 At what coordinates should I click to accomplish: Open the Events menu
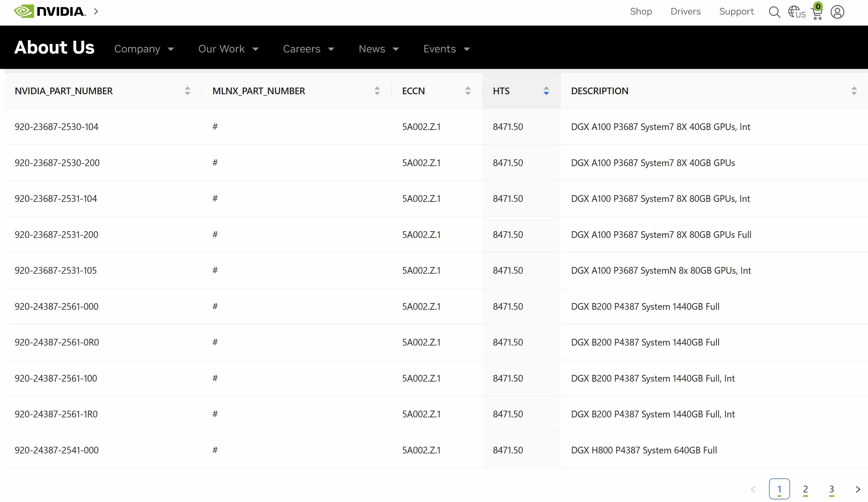click(x=446, y=49)
